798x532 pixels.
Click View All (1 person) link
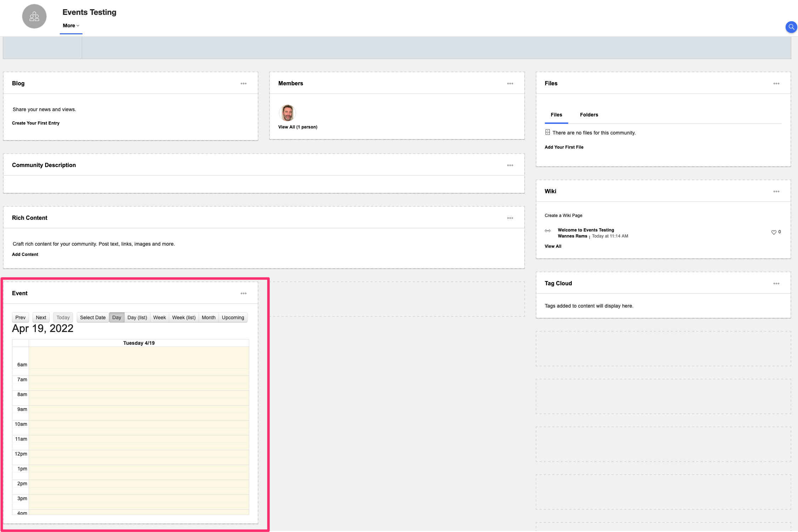click(298, 127)
